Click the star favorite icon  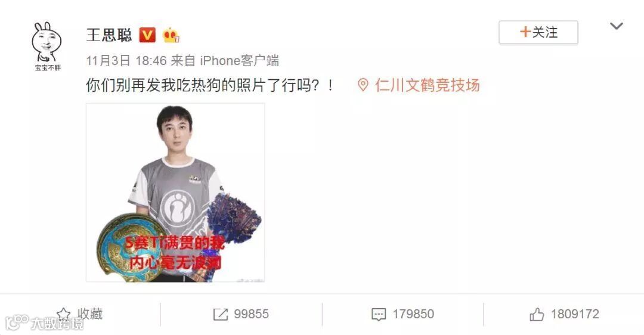coord(64,314)
